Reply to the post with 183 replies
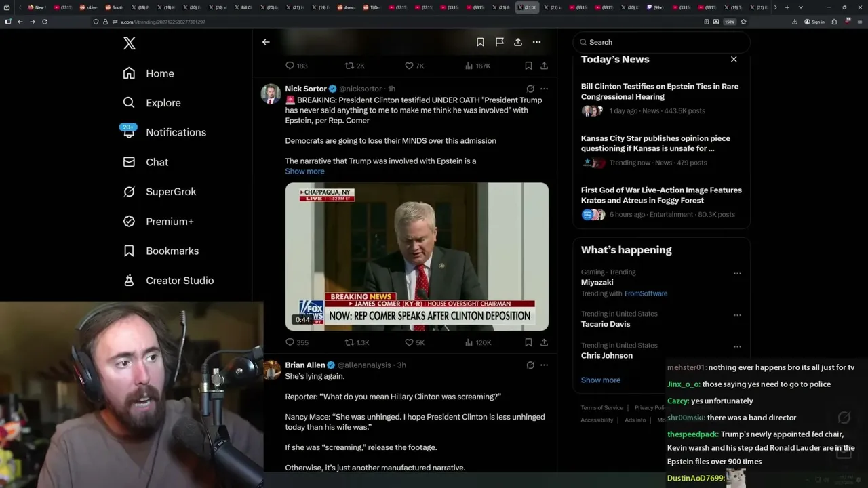868x488 pixels. point(296,66)
